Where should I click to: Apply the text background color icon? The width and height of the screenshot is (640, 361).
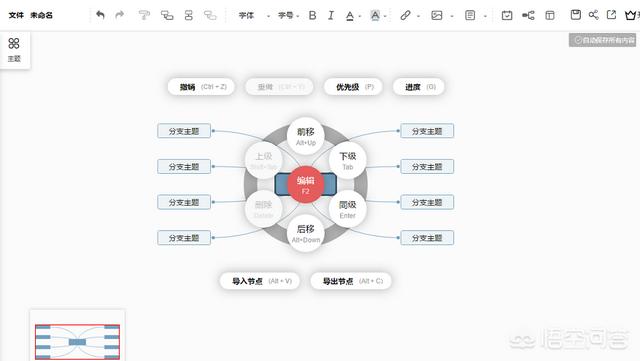(x=375, y=16)
